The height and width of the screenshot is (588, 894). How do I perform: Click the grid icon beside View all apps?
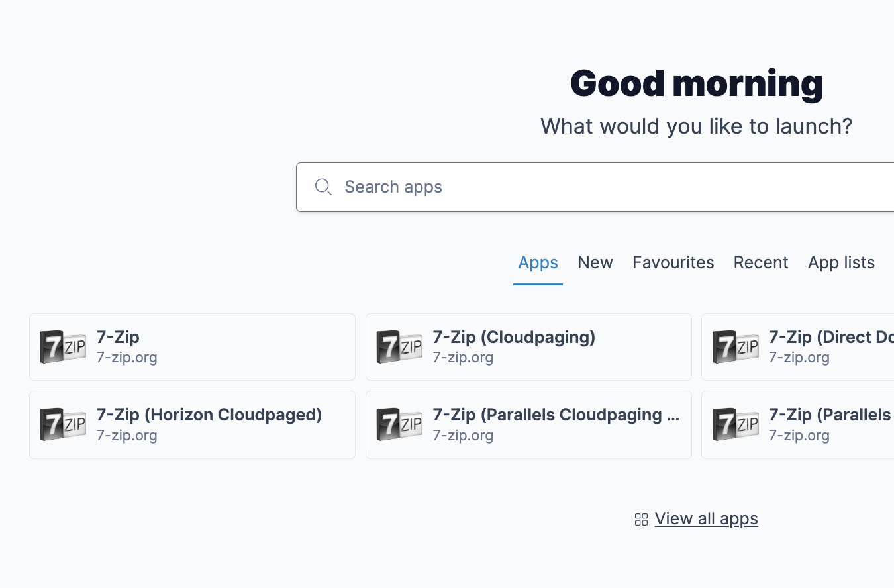coord(641,520)
